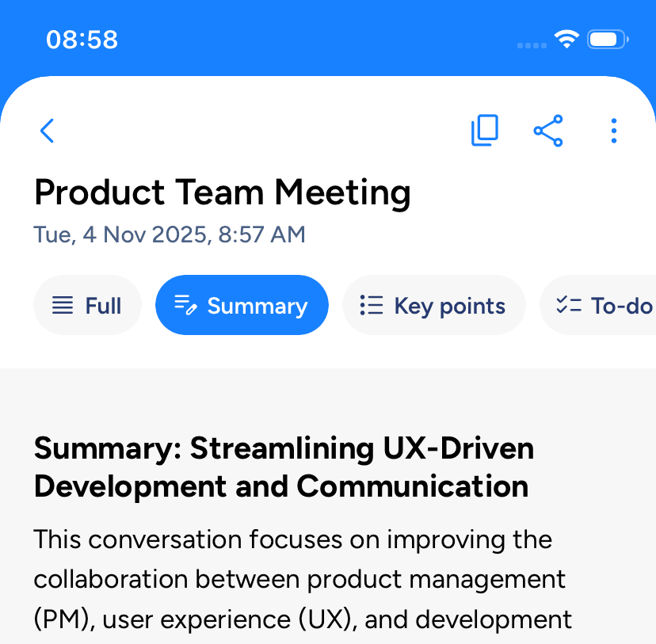The image size is (656, 644).
Task: Click the bullet list icon on Key points
Action: [371, 306]
